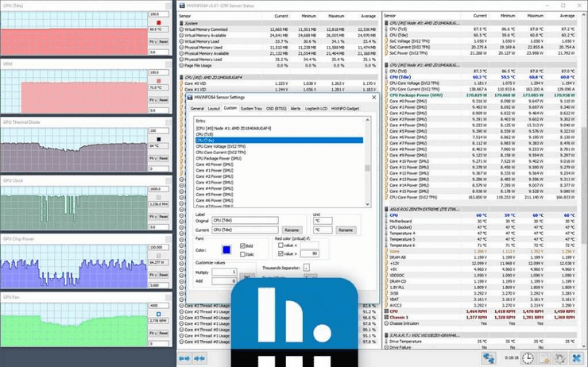Open sensor settings gear icon in toolbar
The height and width of the screenshot is (367, 588).
pyautogui.click(x=560, y=357)
